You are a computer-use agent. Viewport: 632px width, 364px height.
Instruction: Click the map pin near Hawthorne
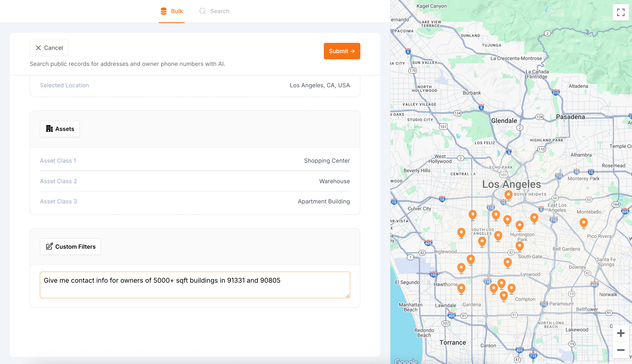[461, 288]
